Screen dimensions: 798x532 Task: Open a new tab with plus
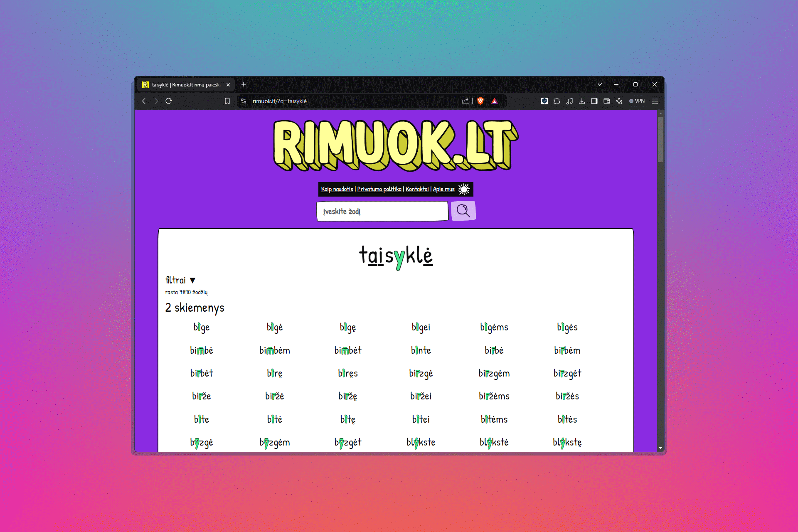pos(244,85)
